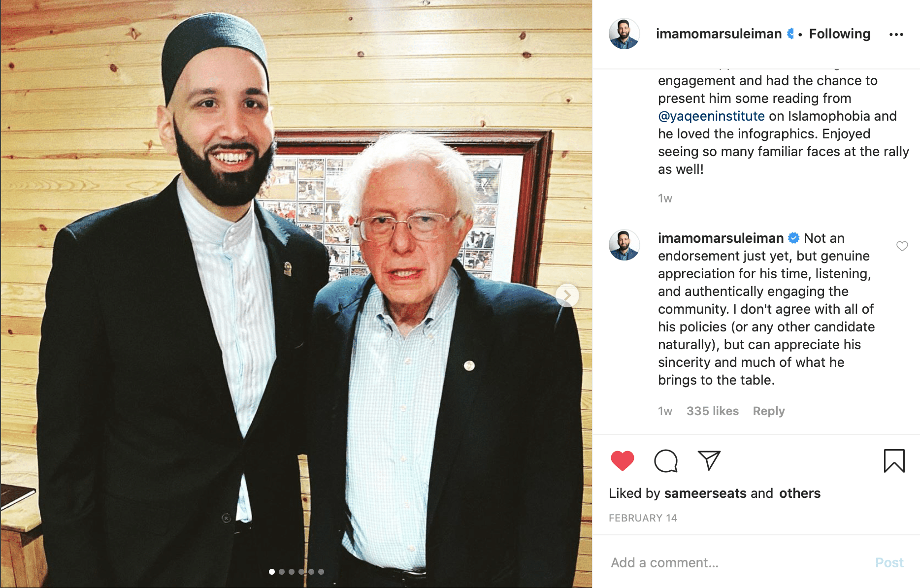Open the three-dot more options menu
This screenshot has height=588, width=920.
896,34
